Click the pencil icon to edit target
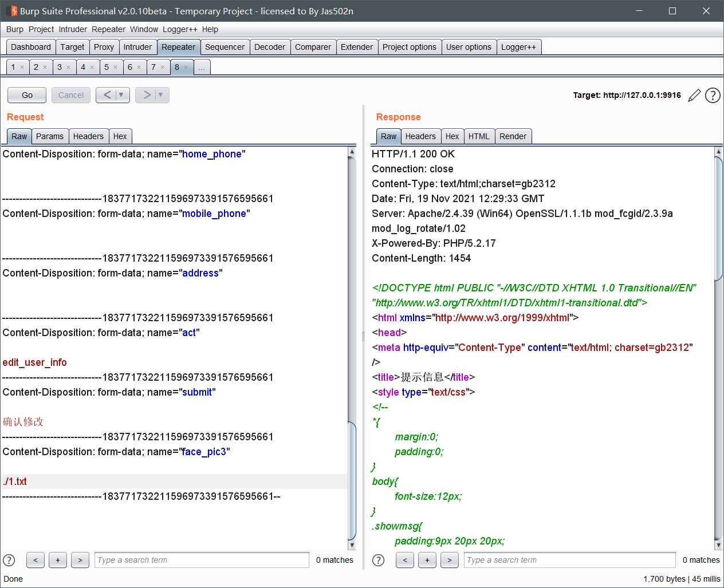Screen dimensions: 724x588 point(694,96)
